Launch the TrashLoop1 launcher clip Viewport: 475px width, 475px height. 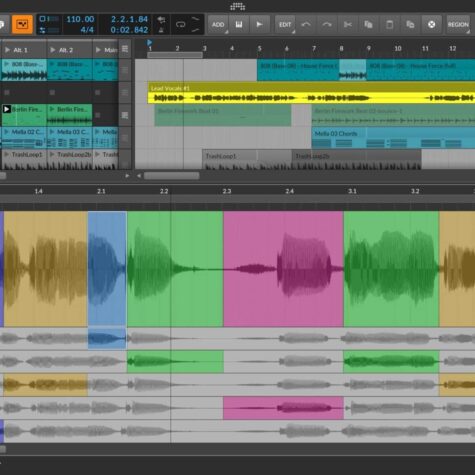click(6, 154)
